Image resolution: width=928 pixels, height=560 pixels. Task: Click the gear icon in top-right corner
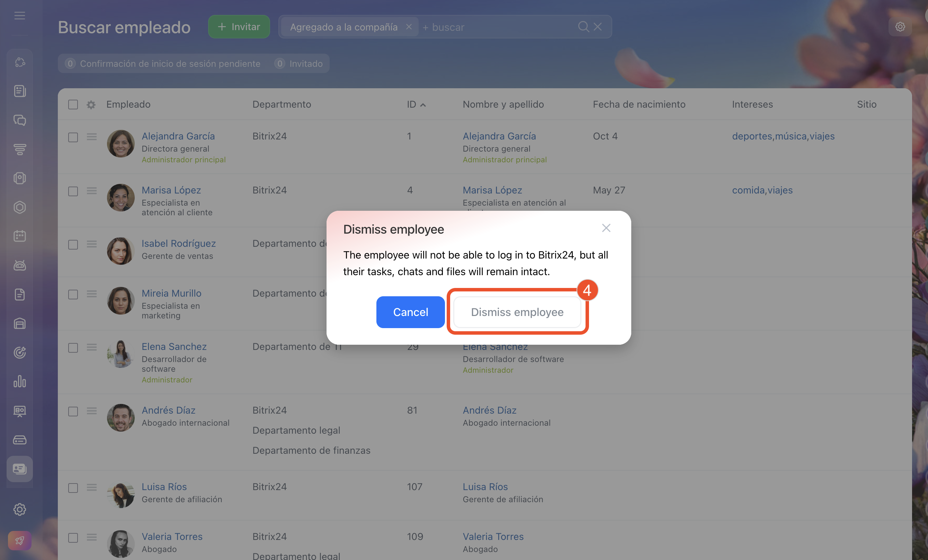point(900,27)
